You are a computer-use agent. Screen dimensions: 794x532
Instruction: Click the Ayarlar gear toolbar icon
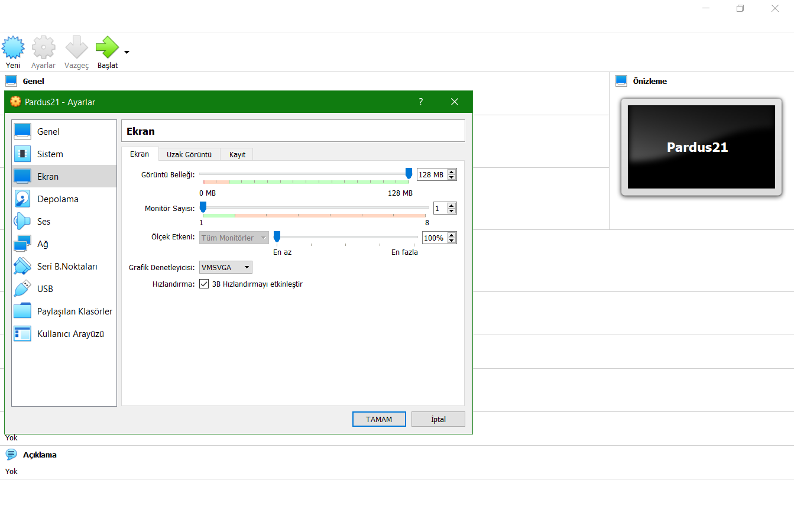(x=44, y=47)
